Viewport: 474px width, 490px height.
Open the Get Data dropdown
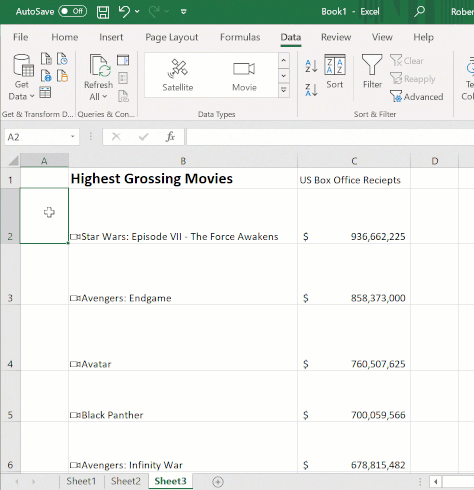pos(22,77)
